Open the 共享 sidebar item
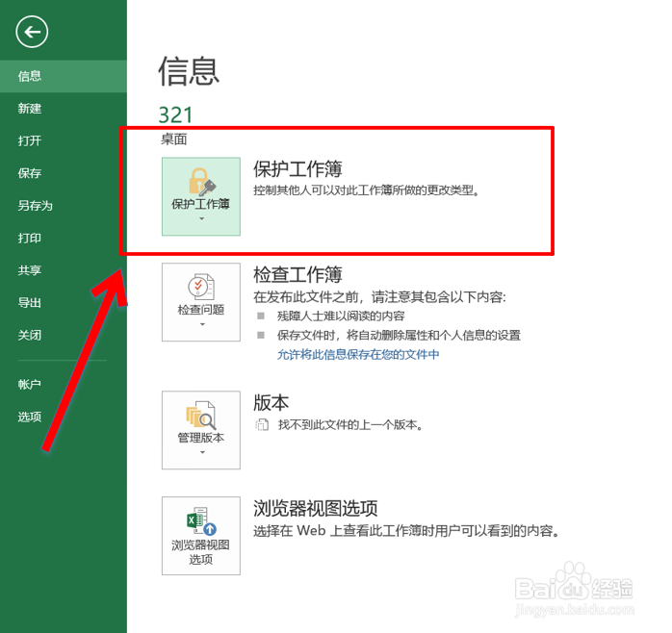 pyautogui.click(x=64, y=270)
